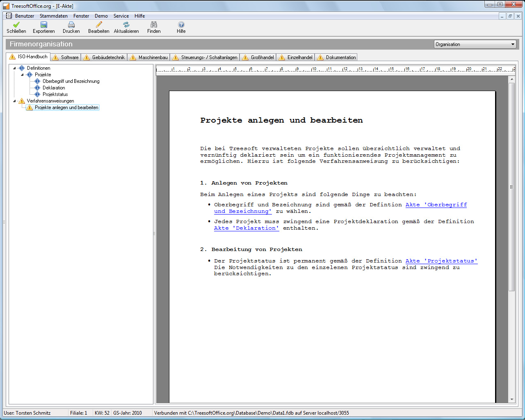Click the Schließen green checkmark icon
The width and height of the screenshot is (525, 420).
point(16,25)
